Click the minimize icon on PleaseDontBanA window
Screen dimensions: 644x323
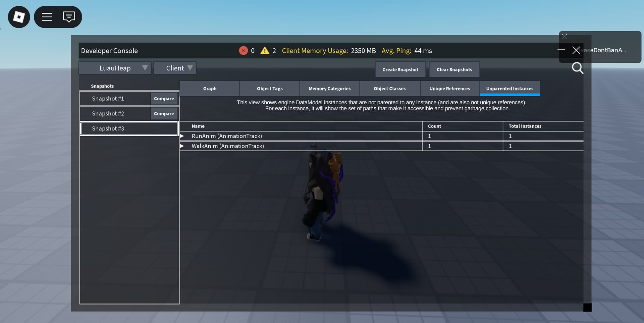(x=565, y=36)
